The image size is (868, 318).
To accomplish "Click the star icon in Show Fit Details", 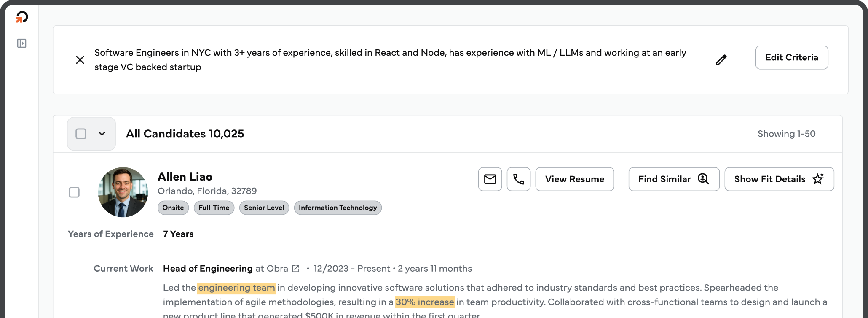I will (818, 179).
